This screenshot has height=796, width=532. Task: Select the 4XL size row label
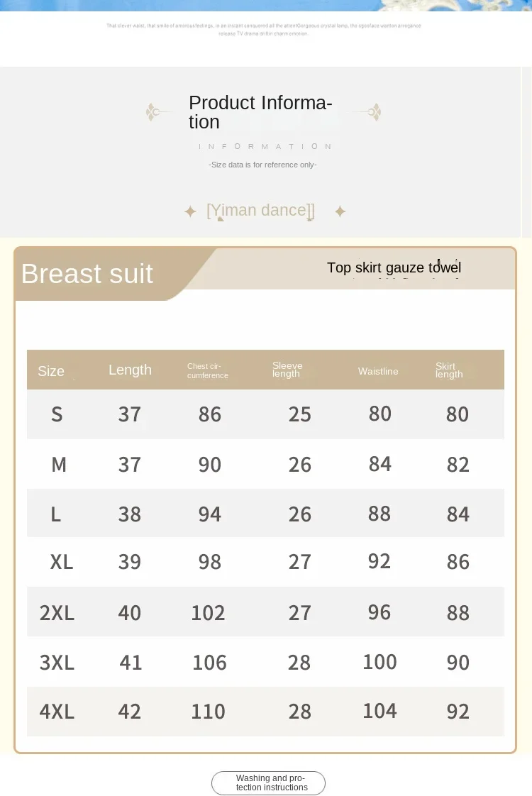(x=57, y=712)
